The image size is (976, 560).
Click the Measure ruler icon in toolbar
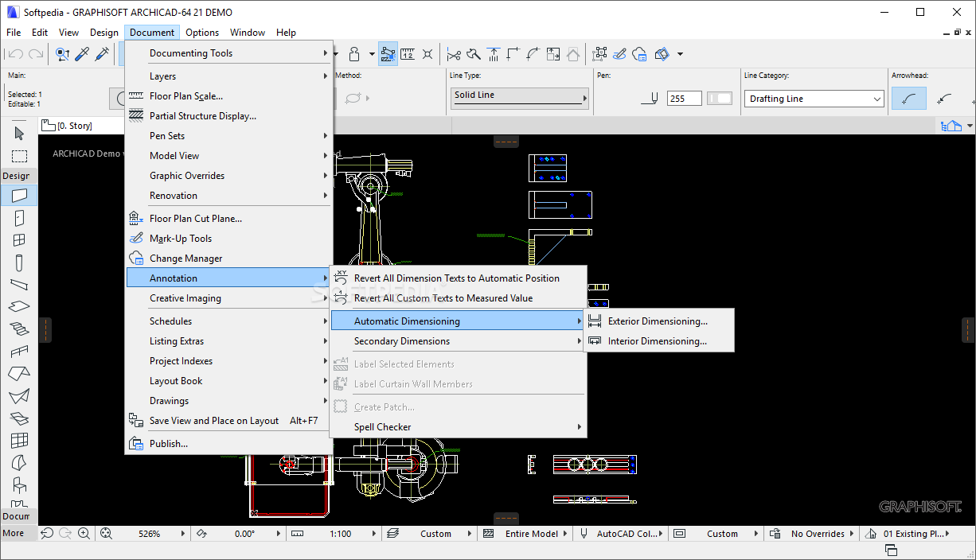408,54
